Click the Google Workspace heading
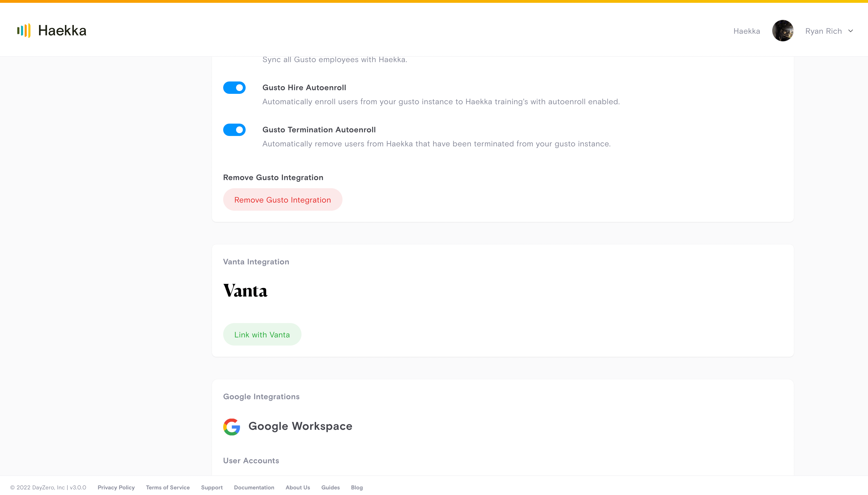Viewport: 868px width, 495px height. coord(300,426)
